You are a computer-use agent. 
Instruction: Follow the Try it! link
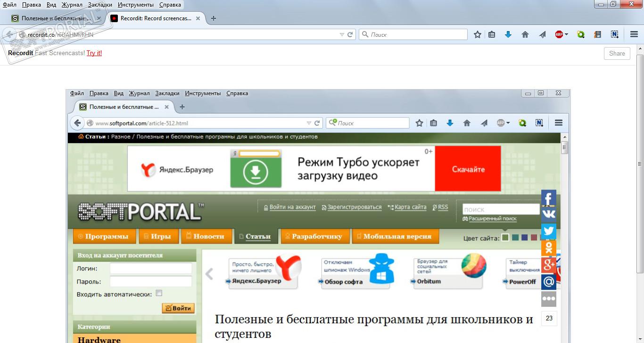pyautogui.click(x=94, y=53)
